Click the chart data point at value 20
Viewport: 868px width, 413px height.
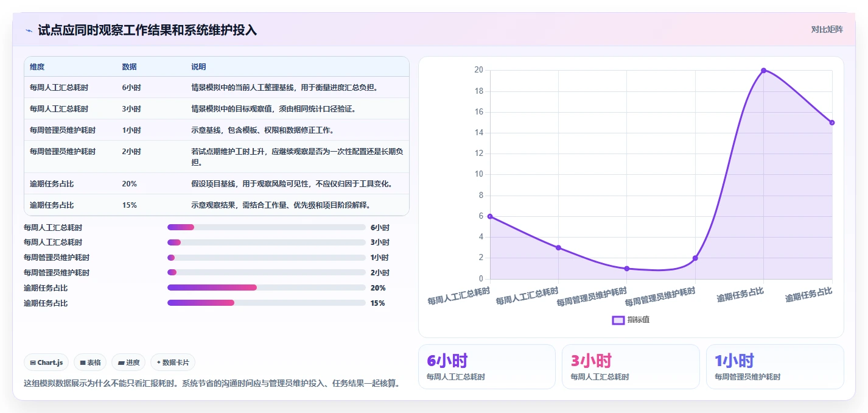click(x=763, y=71)
